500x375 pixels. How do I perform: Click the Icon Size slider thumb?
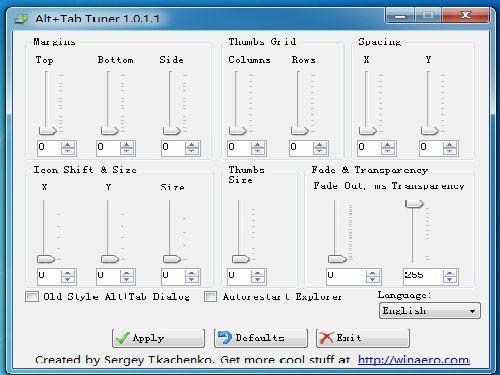(172, 259)
